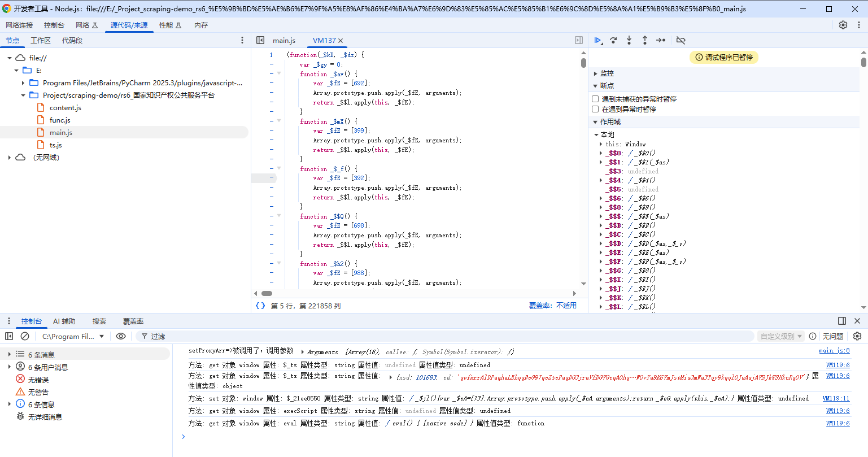Screen dimensions: 868x457
Task: Open the 自定义级别 log level dropdown
Action: point(781,336)
